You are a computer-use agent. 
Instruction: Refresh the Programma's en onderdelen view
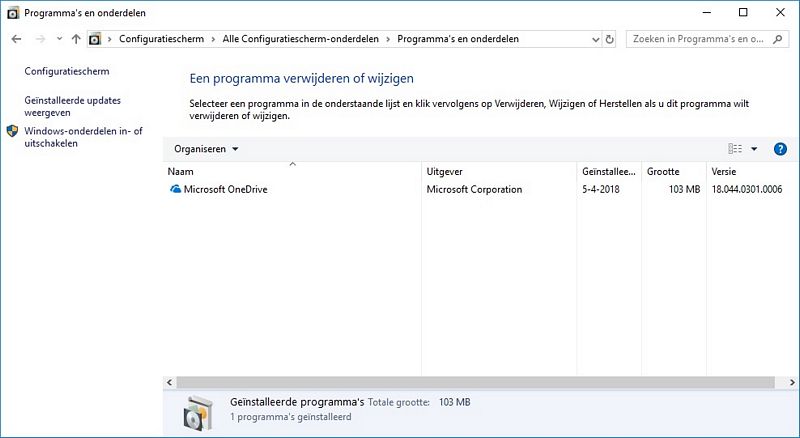(x=609, y=39)
